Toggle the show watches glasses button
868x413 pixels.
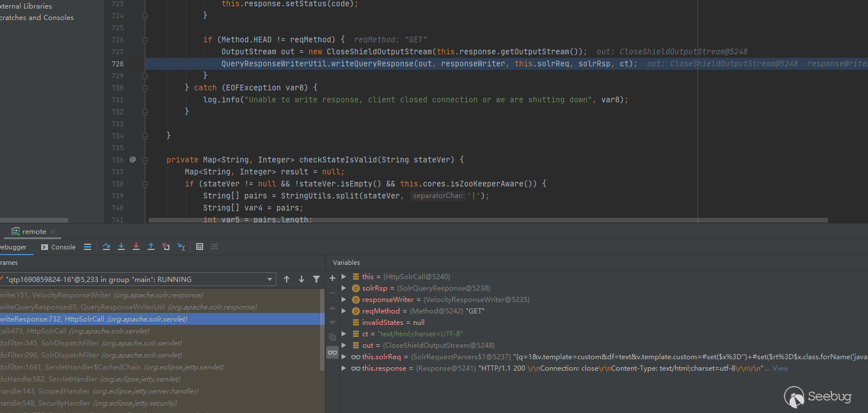(332, 352)
